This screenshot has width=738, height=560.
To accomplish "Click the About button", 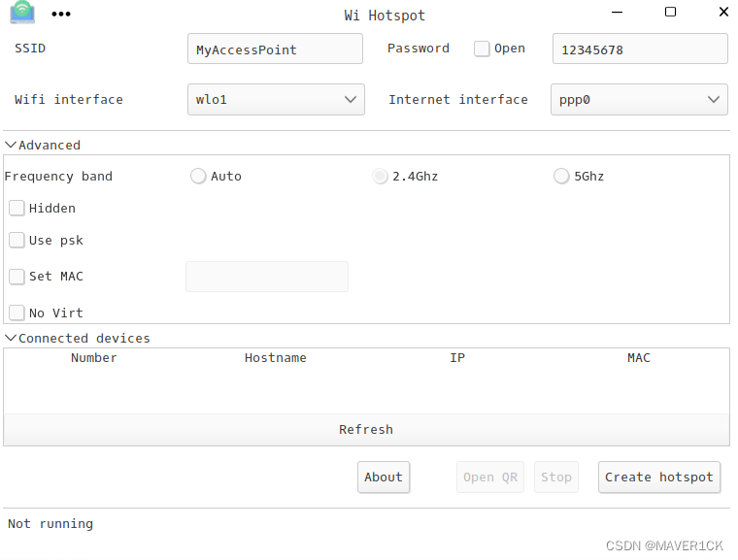I will 384,478.
